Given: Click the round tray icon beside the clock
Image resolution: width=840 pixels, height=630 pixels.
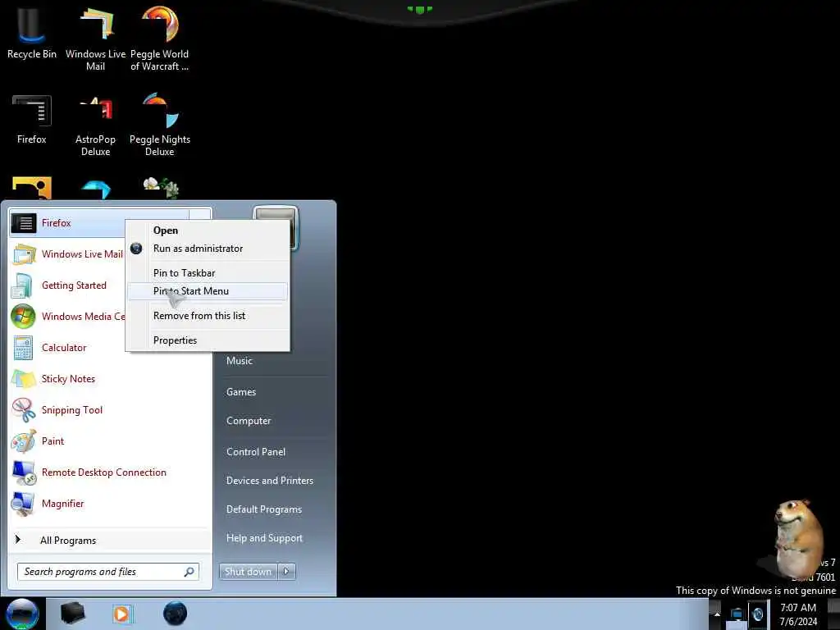Looking at the screenshot, I should [757, 614].
